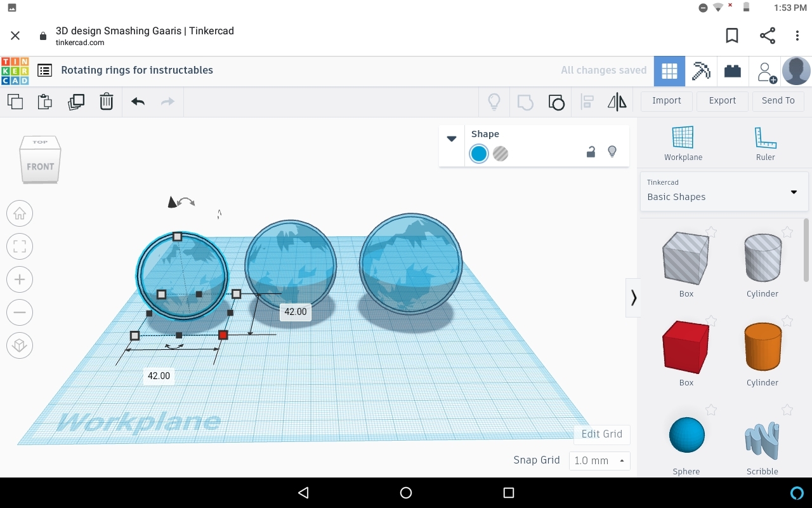Select the rightmost ring object
The image size is (812, 508).
pos(410,264)
